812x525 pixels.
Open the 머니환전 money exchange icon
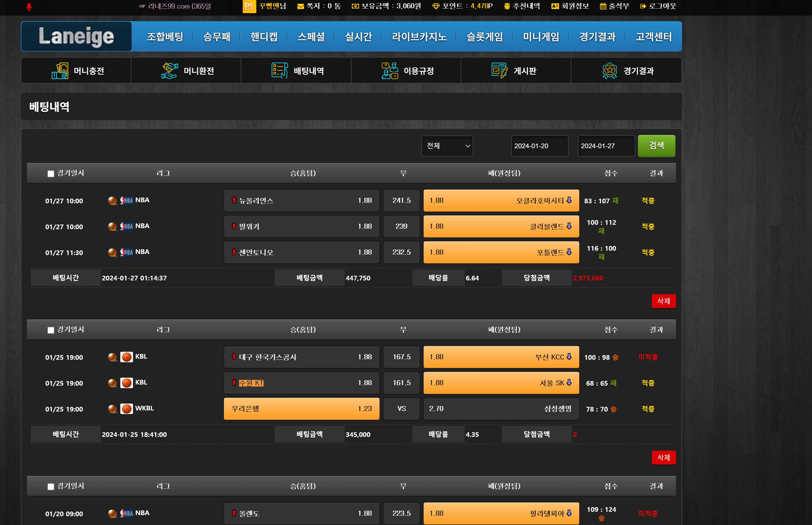click(x=170, y=71)
